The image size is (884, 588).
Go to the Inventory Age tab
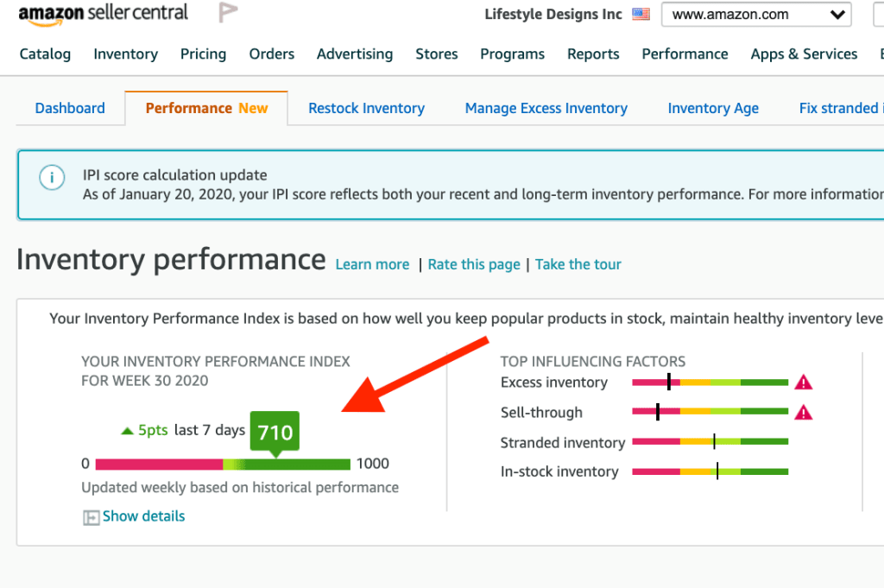pos(713,108)
